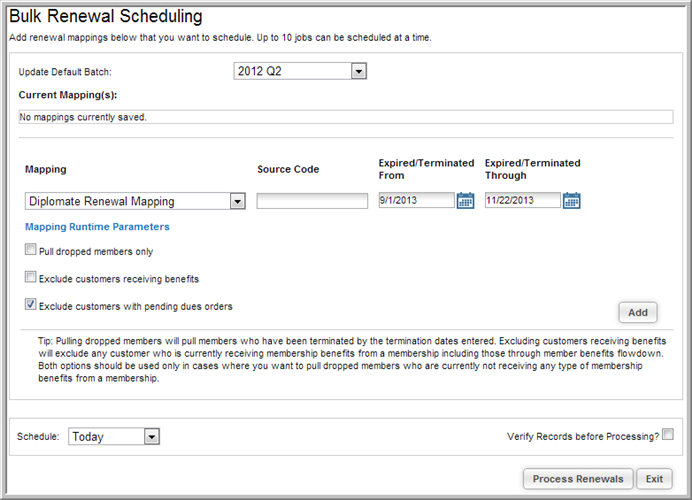Open Mapping Runtime Parameters link
The width and height of the screenshot is (692, 500).
[x=97, y=227]
